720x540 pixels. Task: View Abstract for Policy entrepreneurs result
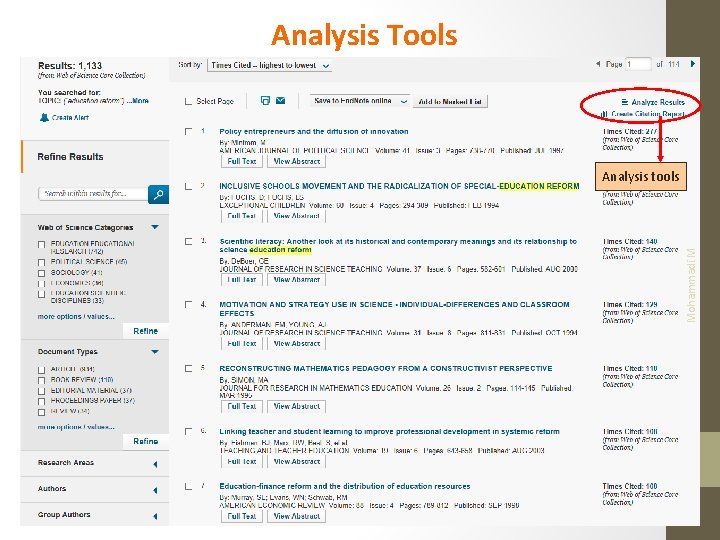coord(297,162)
